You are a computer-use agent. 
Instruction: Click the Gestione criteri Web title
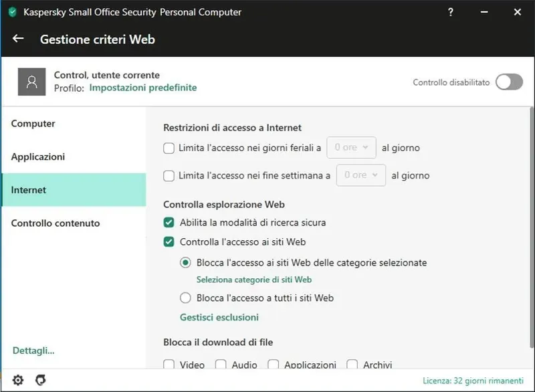pos(98,39)
